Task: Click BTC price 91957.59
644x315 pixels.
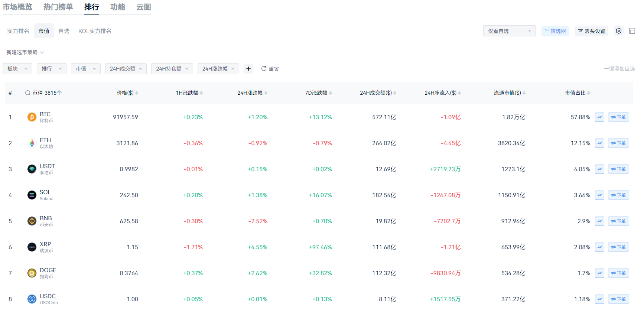Action: click(x=126, y=117)
